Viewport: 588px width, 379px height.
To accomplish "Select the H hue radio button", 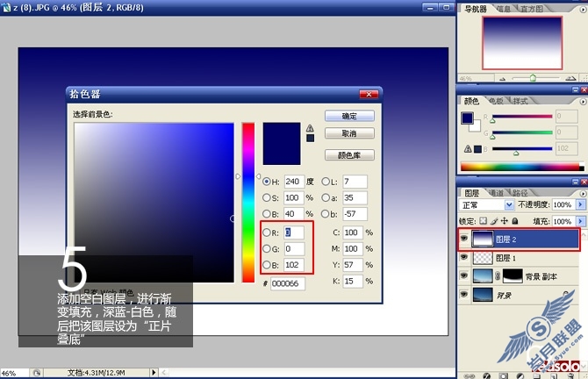I will click(266, 182).
